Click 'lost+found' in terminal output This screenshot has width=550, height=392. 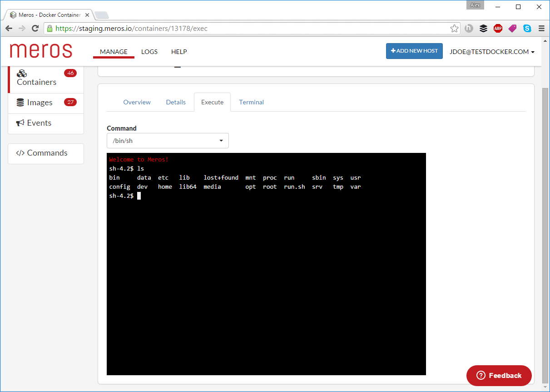[x=221, y=178]
